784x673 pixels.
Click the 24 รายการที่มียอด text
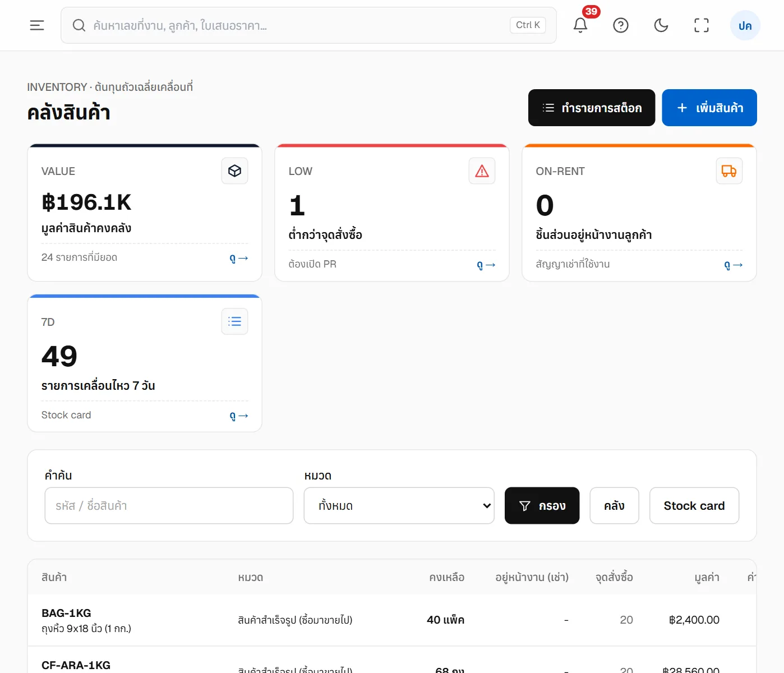79,257
